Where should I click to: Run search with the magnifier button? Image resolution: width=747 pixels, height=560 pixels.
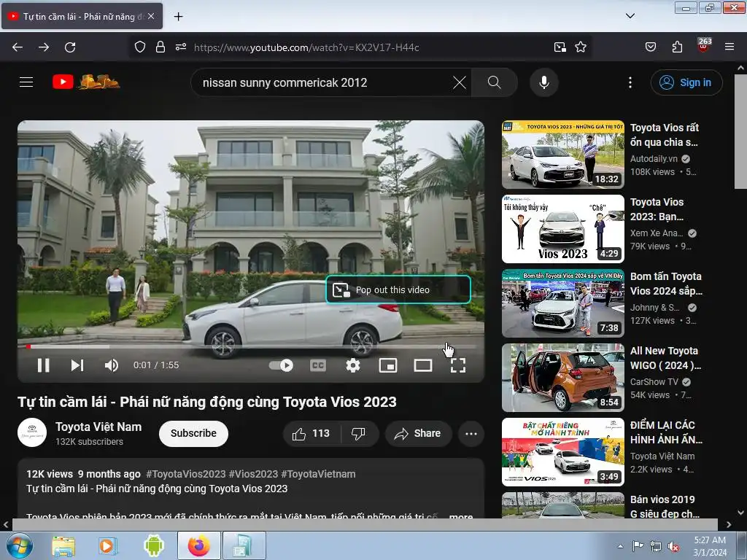(x=495, y=82)
